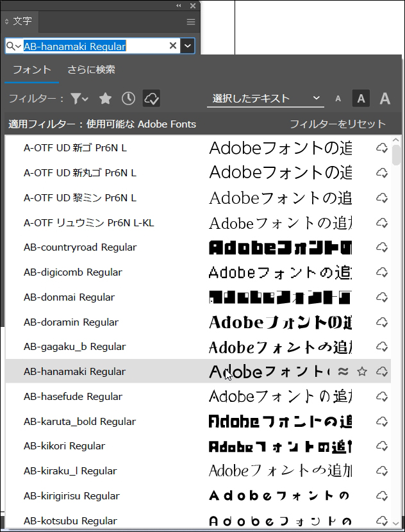
Task: Switch to the フォント tab
Action: 32,70
